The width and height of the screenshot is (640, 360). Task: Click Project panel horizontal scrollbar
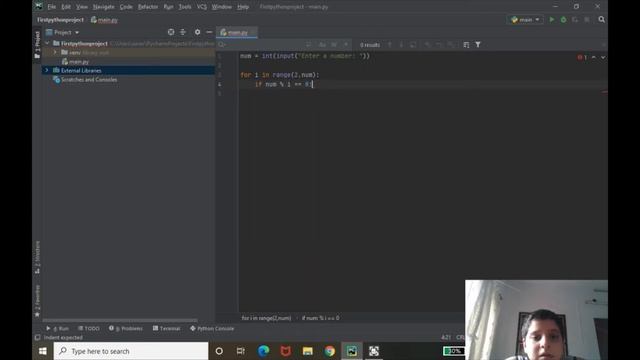coord(120,320)
